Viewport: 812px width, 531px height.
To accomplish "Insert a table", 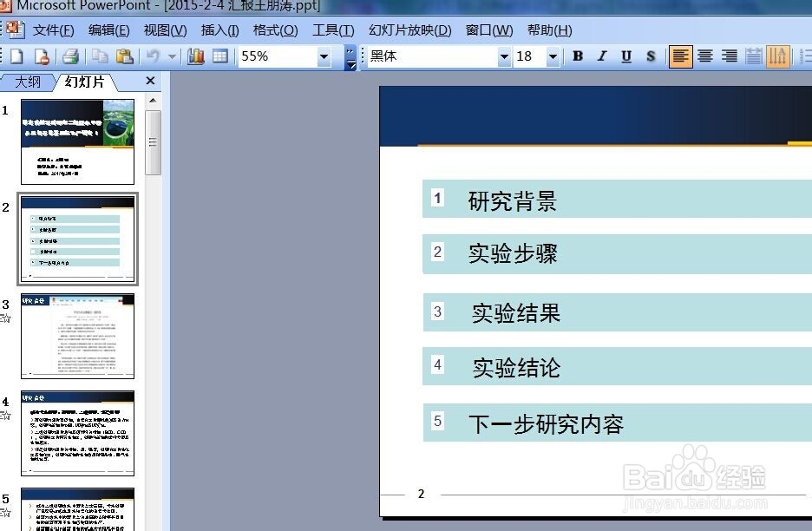I will pos(219,56).
